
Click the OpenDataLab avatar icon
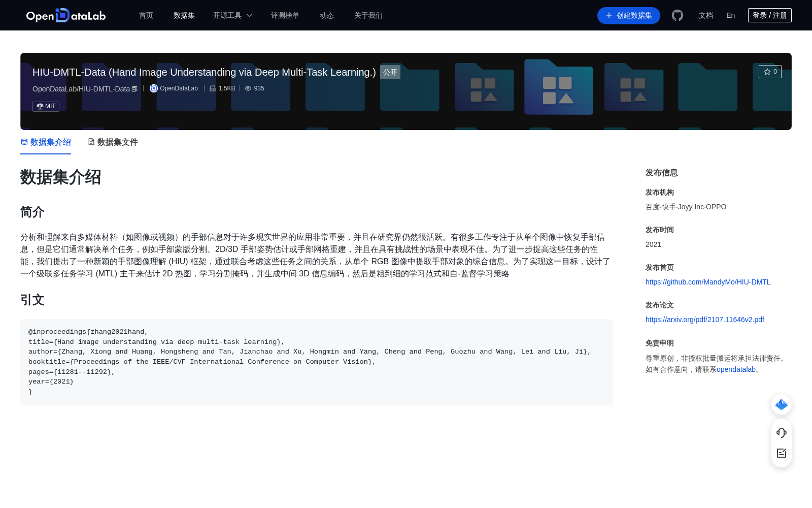[x=154, y=88]
